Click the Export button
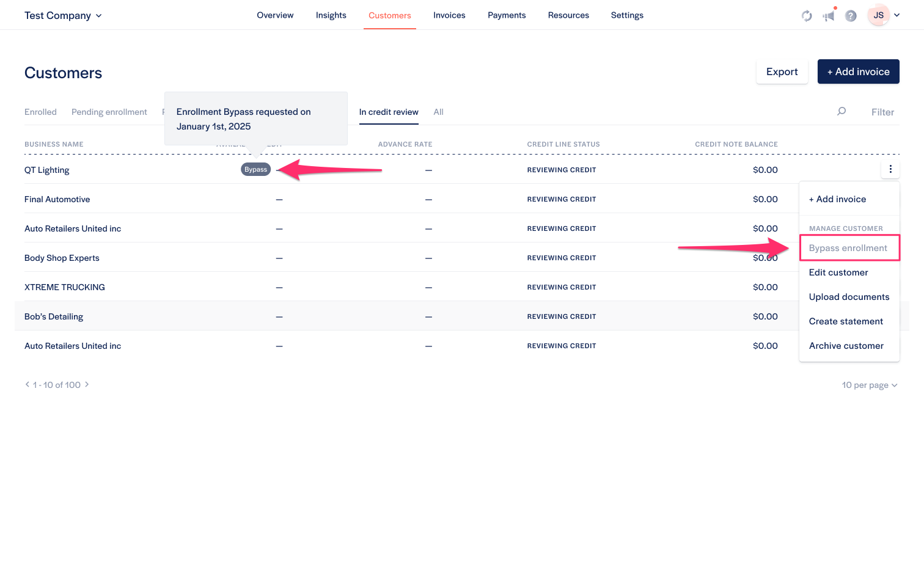Viewport: 924px width, 573px height. (x=782, y=71)
